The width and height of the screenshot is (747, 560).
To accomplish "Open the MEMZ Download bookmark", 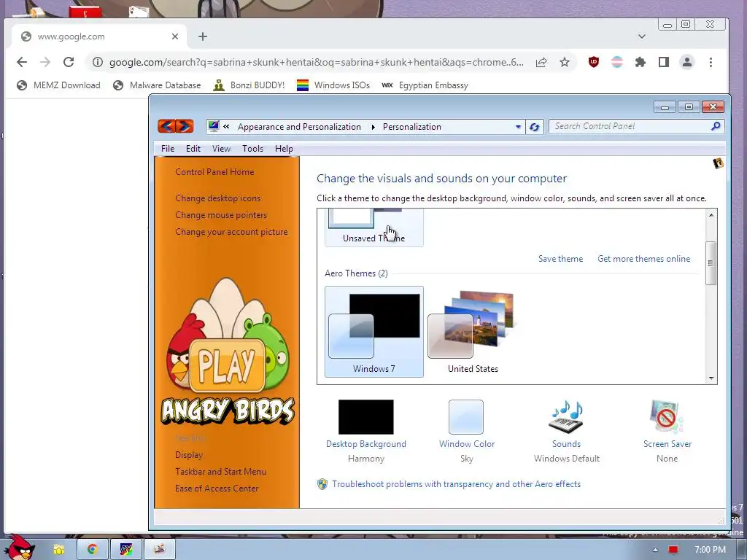I will (58, 85).
